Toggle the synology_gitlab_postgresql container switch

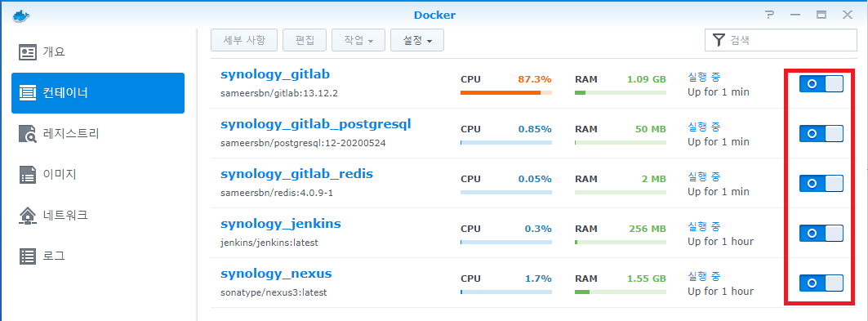[x=821, y=133]
